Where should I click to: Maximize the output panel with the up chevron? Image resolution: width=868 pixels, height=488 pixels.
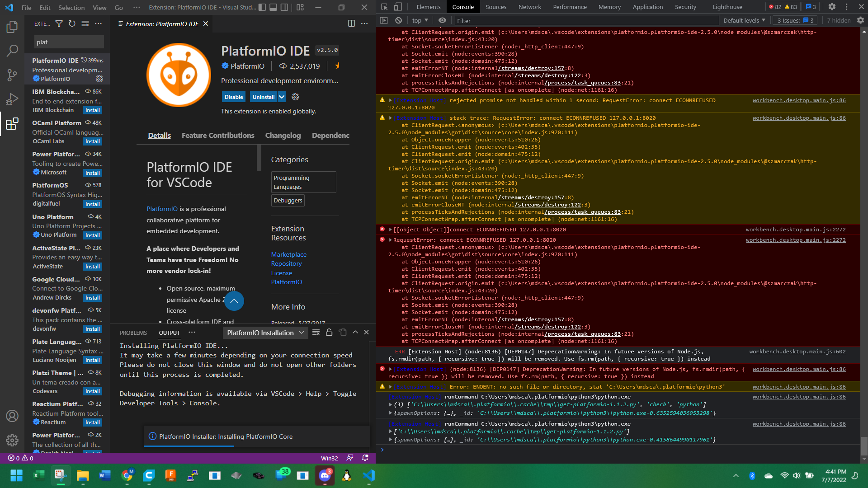(x=355, y=332)
